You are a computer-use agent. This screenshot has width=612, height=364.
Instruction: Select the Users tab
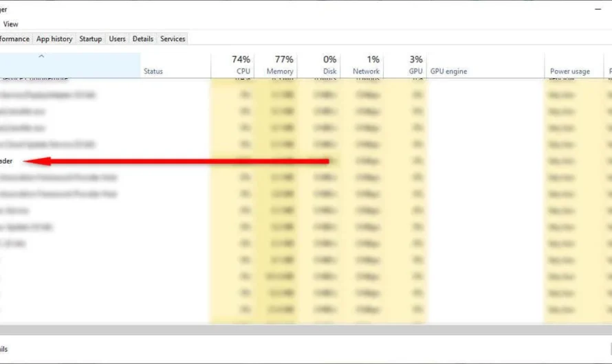click(x=117, y=39)
